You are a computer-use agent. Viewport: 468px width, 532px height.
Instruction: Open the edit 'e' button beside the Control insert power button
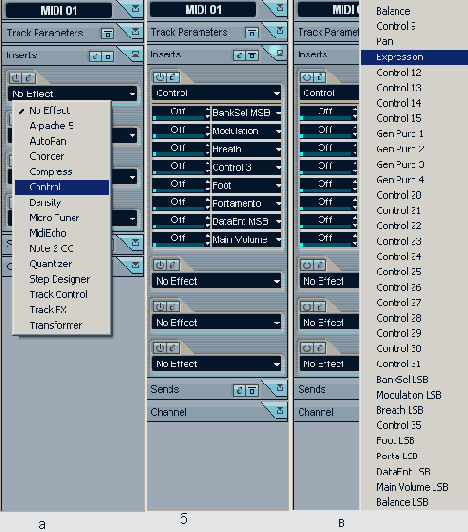pos(172,77)
